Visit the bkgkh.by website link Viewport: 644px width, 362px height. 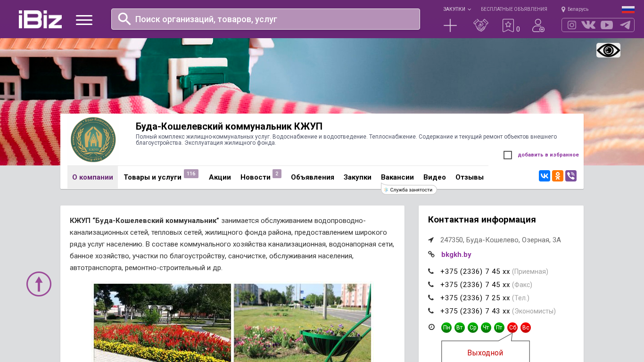pyautogui.click(x=456, y=255)
